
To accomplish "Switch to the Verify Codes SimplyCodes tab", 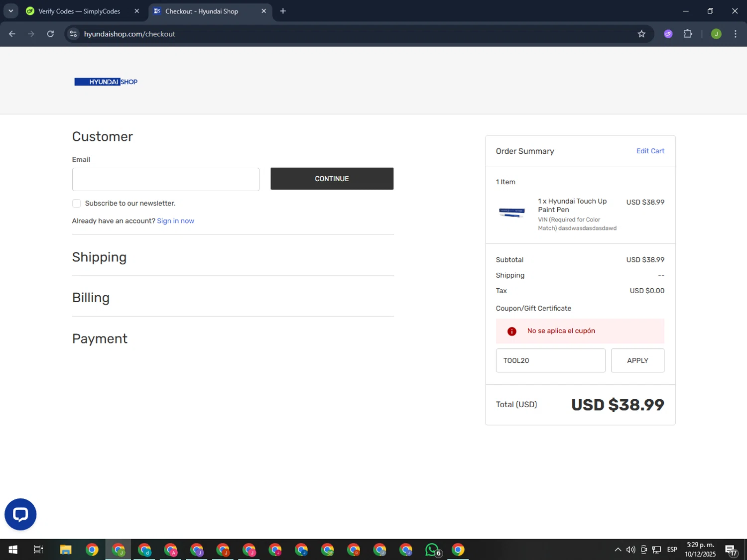I will click(79, 11).
